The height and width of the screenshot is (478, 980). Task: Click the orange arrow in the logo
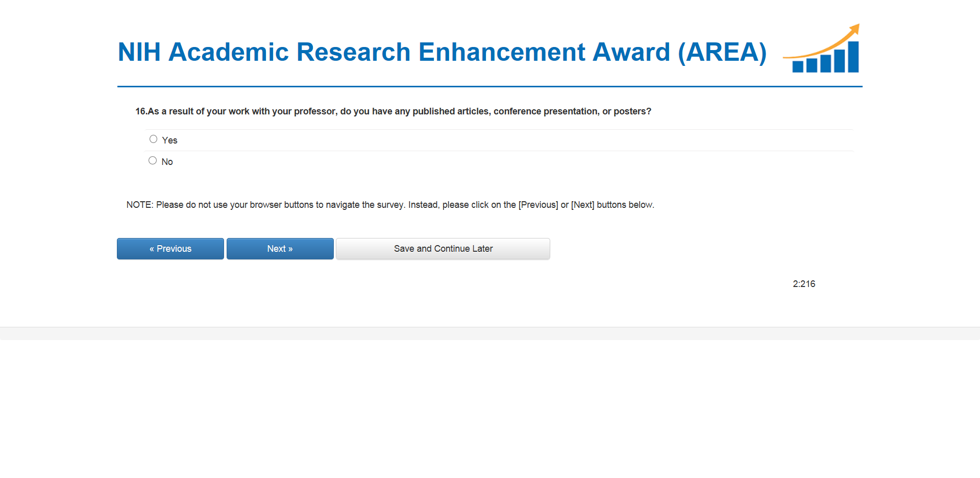pyautogui.click(x=837, y=41)
